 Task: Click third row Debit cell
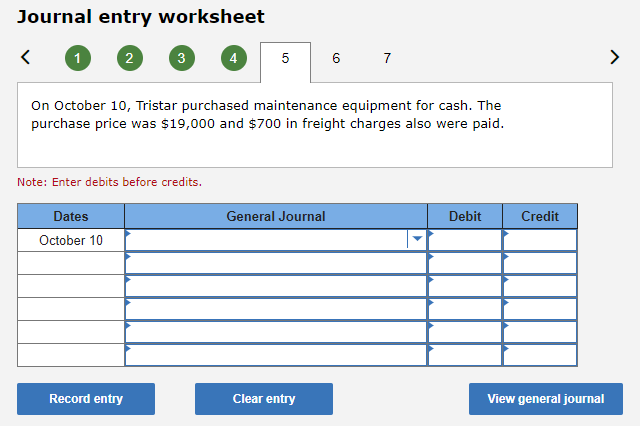(465, 286)
